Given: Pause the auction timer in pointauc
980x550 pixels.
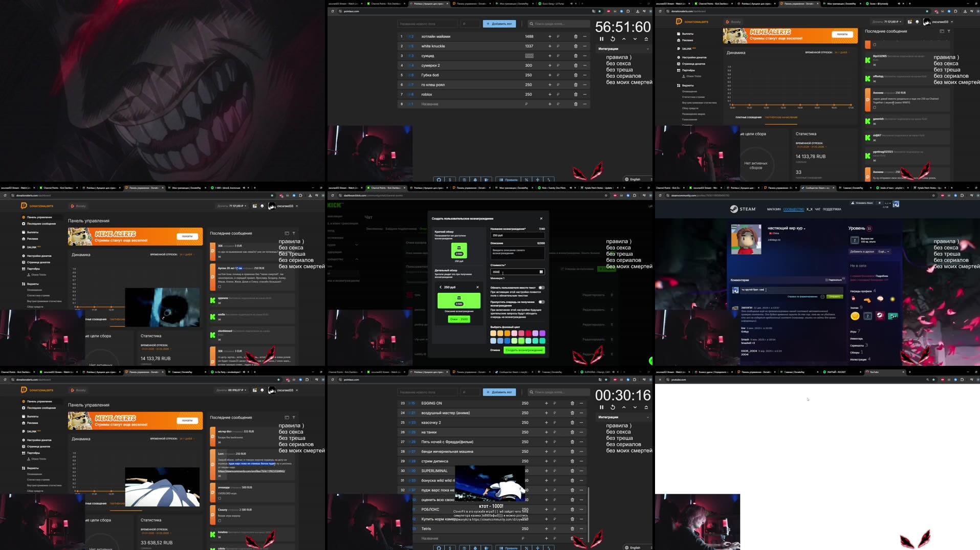Looking at the screenshot, I should point(601,38).
